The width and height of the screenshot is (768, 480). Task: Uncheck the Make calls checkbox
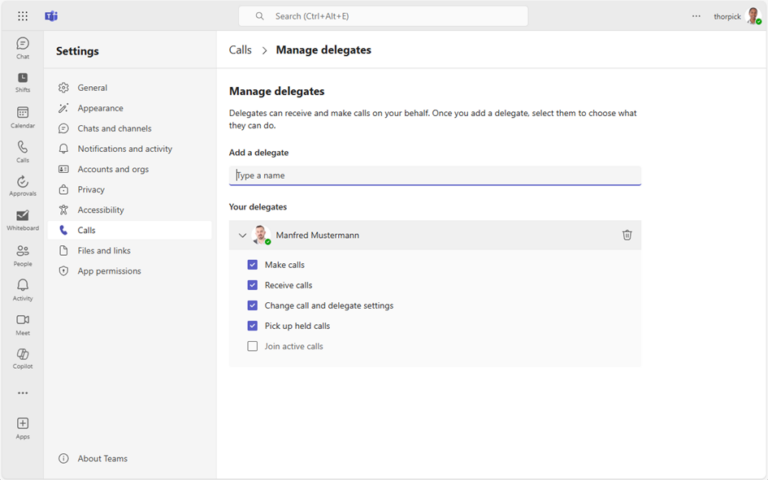coord(253,265)
